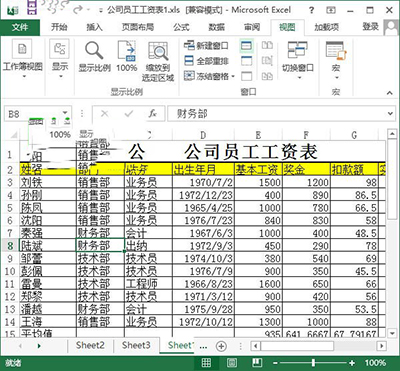This screenshot has width=400, height=371.
Task: Click the Zoom (显示比例) magnifier icon
Action: 94,57
